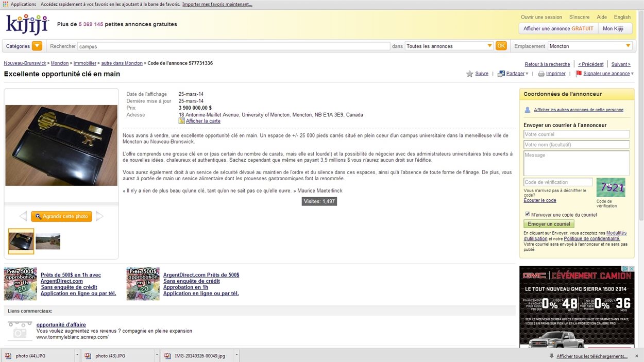This screenshot has width=644, height=362.
Task: Click the Kijiji logo
Action: click(x=27, y=24)
